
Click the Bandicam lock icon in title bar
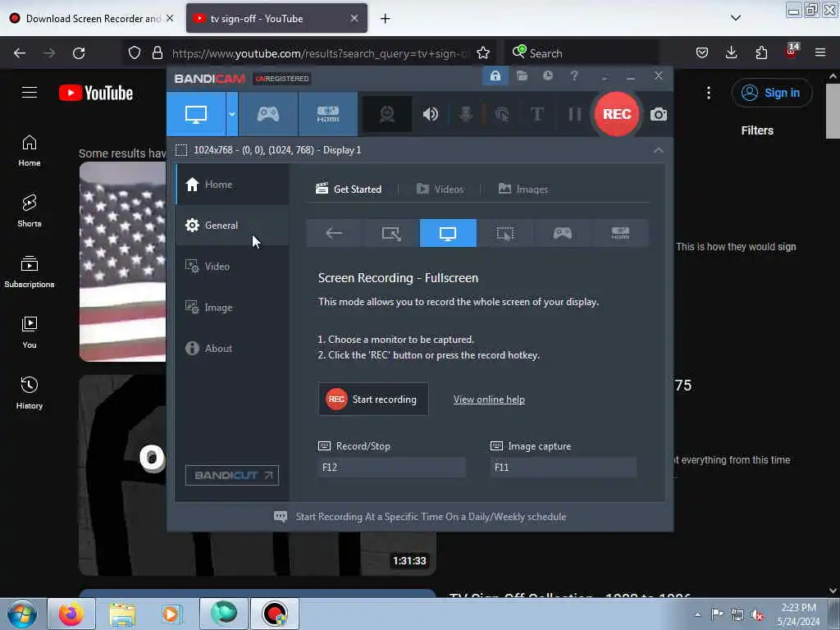pyautogui.click(x=495, y=76)
